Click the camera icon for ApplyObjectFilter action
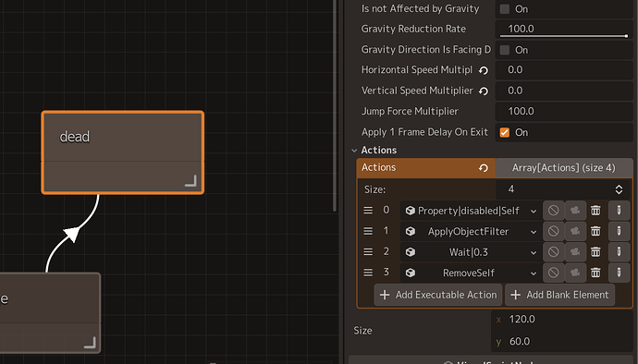Screen dimensions: 638x364 point(575,231)
